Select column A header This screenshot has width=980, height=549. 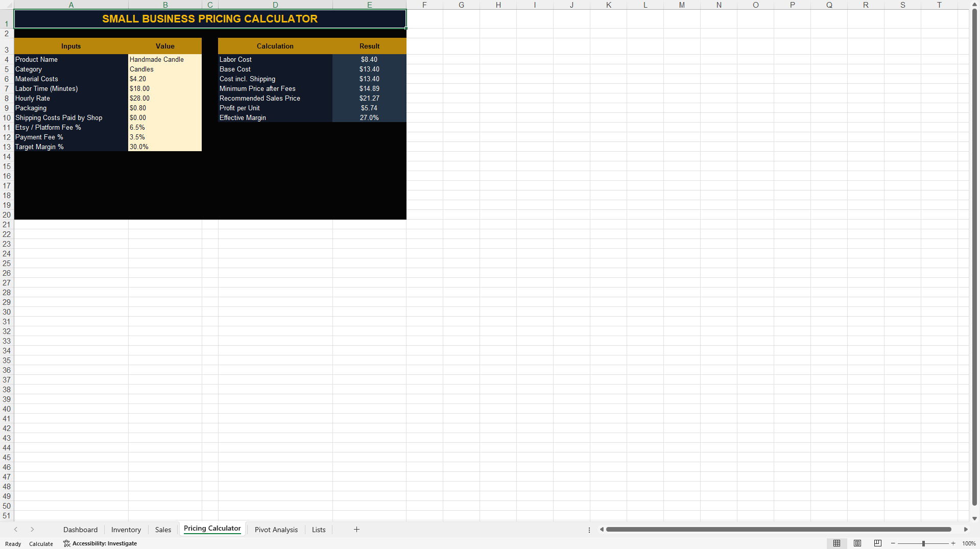(x=71, y=5)
